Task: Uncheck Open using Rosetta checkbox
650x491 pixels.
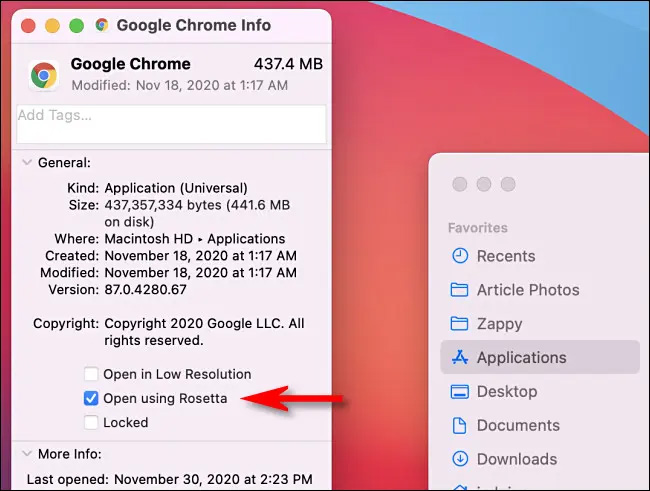Action: (91, 398)
